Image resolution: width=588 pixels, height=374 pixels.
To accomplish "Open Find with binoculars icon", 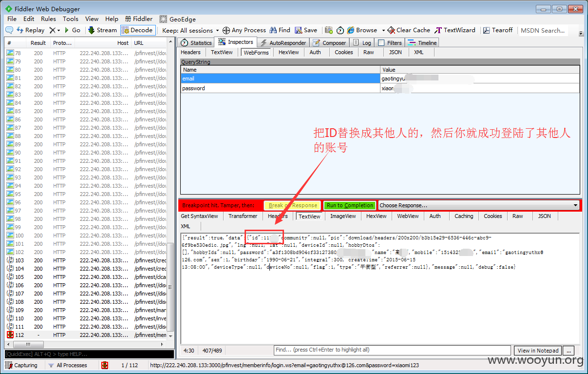I will click(x=280, y=30).
